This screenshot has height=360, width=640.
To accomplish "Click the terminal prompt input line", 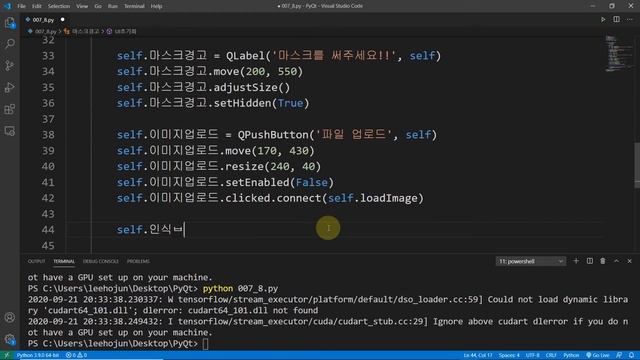I will 205,344.
